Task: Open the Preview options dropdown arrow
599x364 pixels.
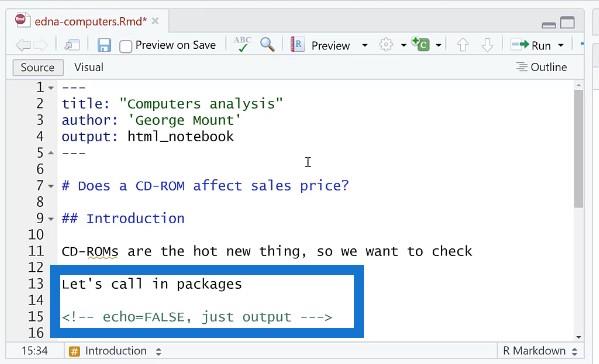Action: [365, 45]
